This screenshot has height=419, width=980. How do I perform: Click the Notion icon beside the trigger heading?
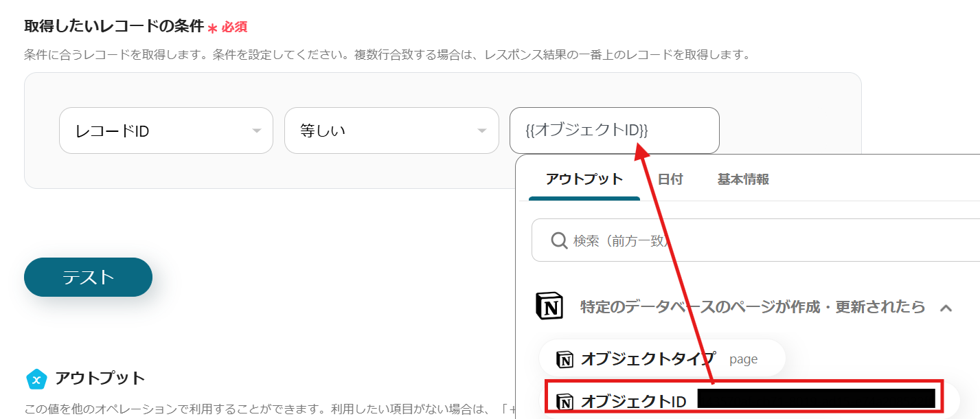tap(549, 306)
